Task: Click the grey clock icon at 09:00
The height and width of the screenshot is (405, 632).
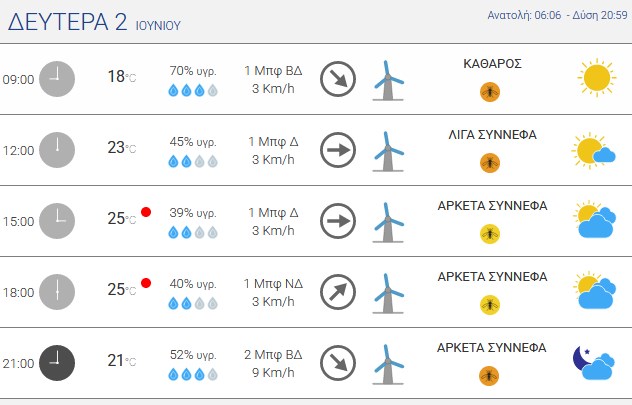Action: point(57,79)
